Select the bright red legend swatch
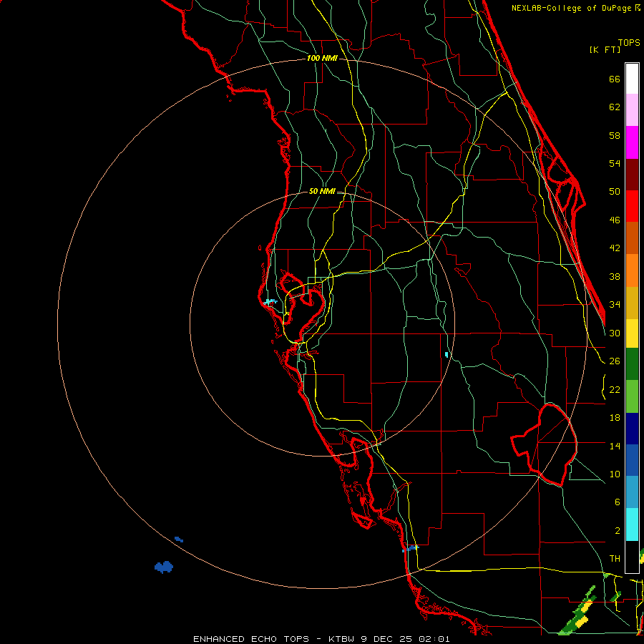 [632, 206]
